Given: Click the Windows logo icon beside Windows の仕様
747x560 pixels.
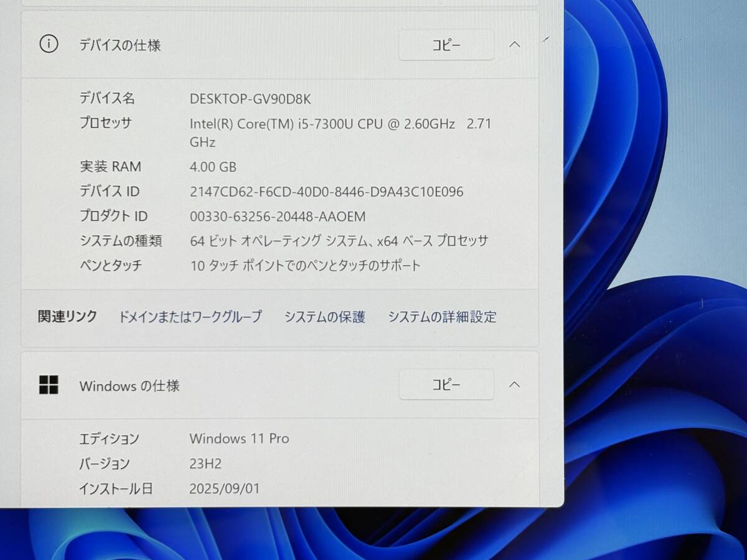Looking at the screenshot, I should click(49, 385).
